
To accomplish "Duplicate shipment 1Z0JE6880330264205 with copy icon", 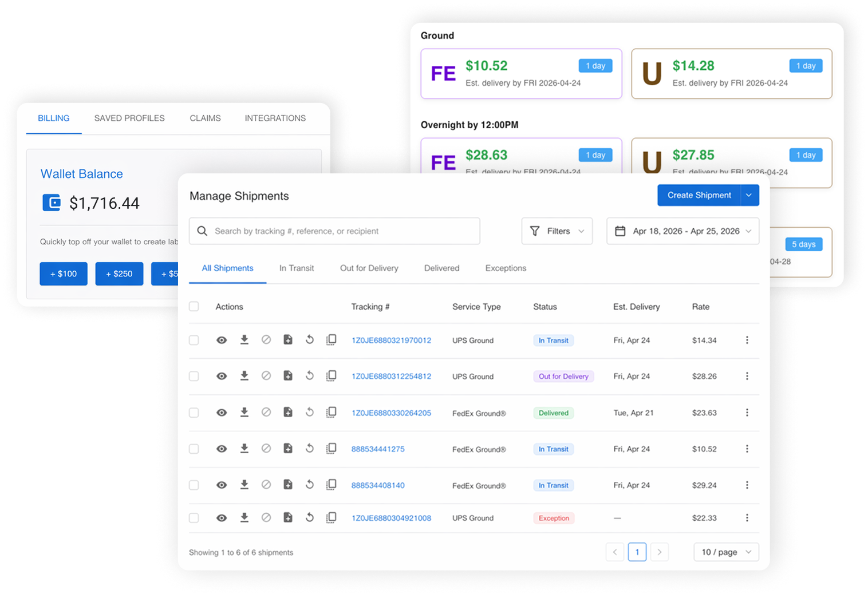I will [x=332, y=412].
